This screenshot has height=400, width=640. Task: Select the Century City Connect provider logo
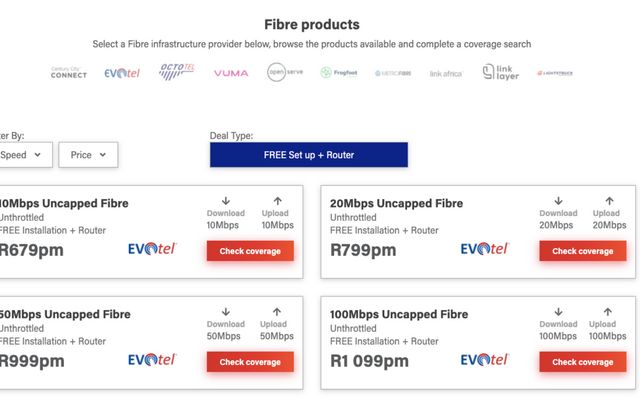click(69, 73)
